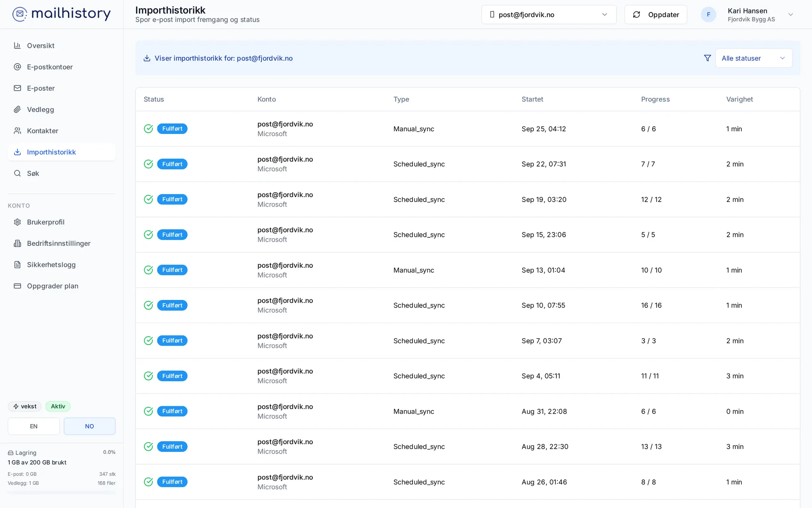Go to E-postkontoer page
This screenshot has width=812, height=508.
coord(62,67)
